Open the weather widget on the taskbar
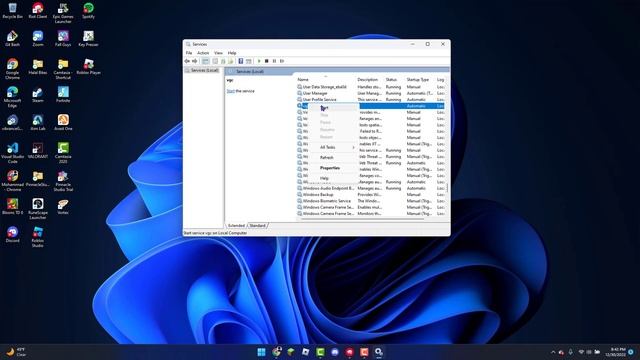The width and height of the screenshot is (640, 360). (x=16, y=352)
